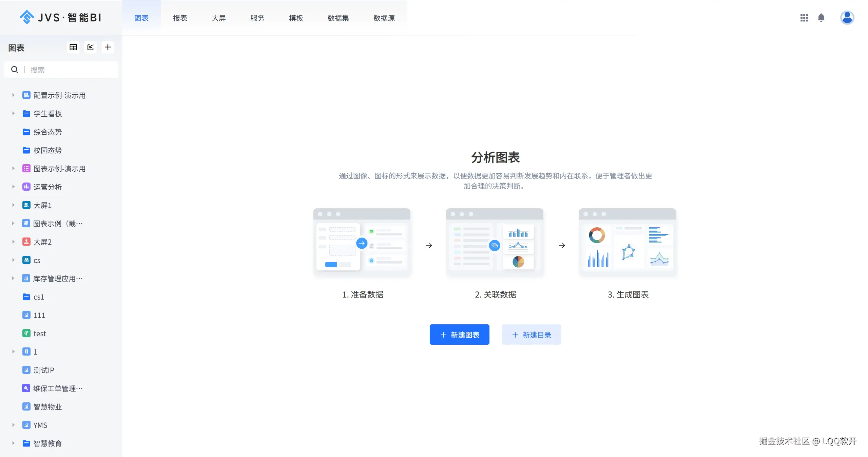Switch to the 数据集 tab

(338, 18)
